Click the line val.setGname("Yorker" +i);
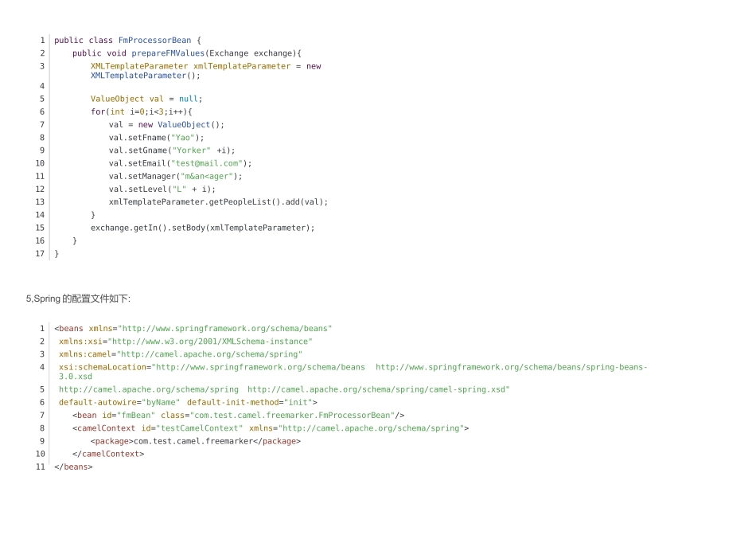Image resolution: width=756 pixels, height=535 pixels. [x=172, y=150]
